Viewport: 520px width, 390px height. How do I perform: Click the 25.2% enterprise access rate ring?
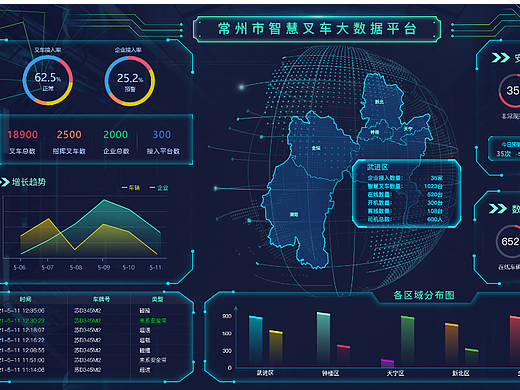tap(130, 81)
